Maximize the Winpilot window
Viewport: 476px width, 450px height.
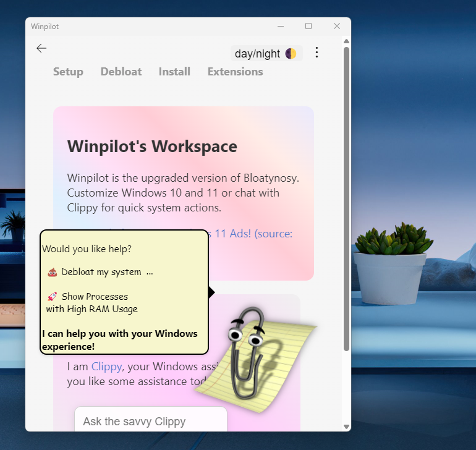pos(308,27)
